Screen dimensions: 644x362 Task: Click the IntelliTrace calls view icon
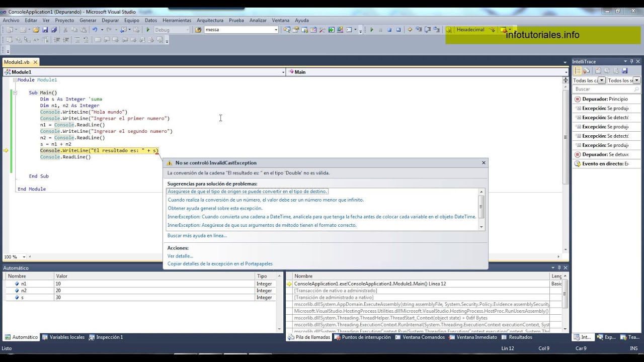point(587,70)
